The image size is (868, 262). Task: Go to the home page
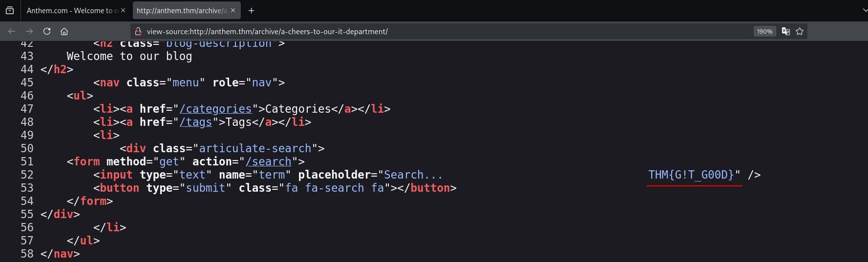(64, 31)
